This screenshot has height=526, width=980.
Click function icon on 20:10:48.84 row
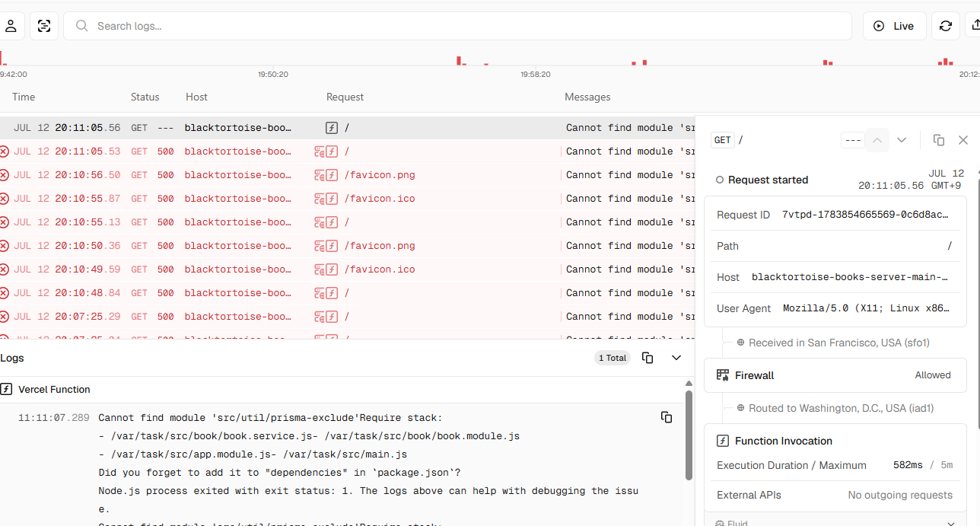(332, 293)
